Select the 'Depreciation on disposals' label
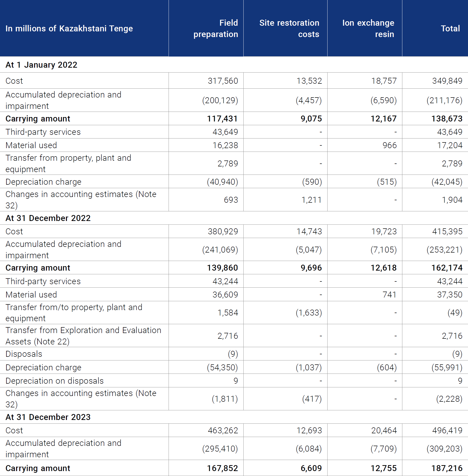Image resolution: width=468 pixels, height=476 pixels. (x=55, y=381)
